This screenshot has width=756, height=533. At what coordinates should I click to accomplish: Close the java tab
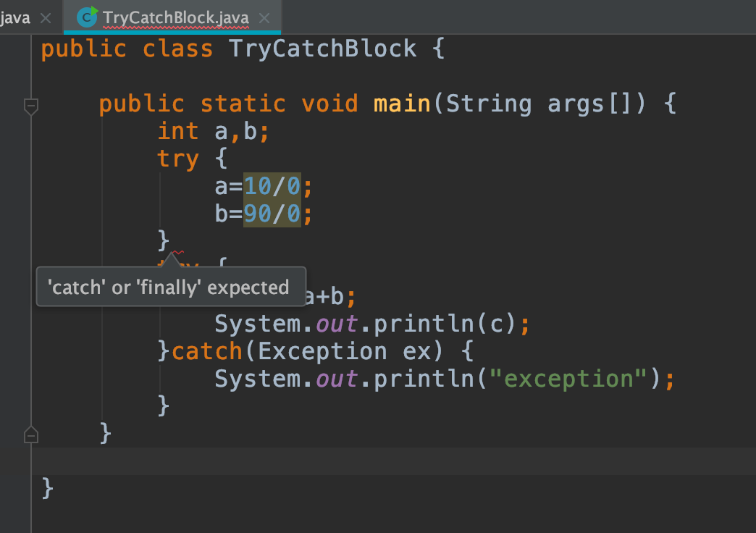tap(44, 19)
